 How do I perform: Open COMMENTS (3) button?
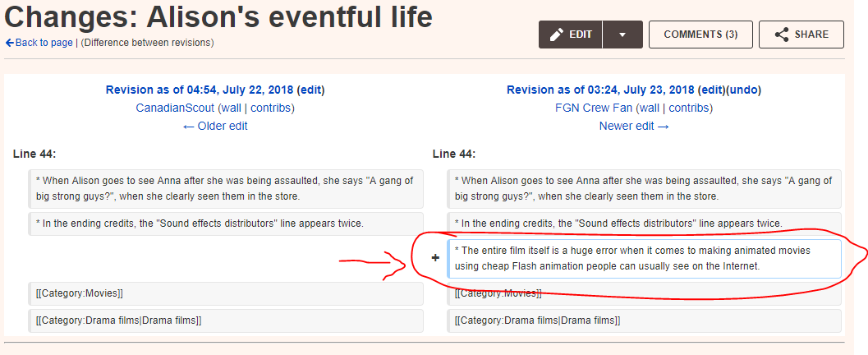click(700, 35)
